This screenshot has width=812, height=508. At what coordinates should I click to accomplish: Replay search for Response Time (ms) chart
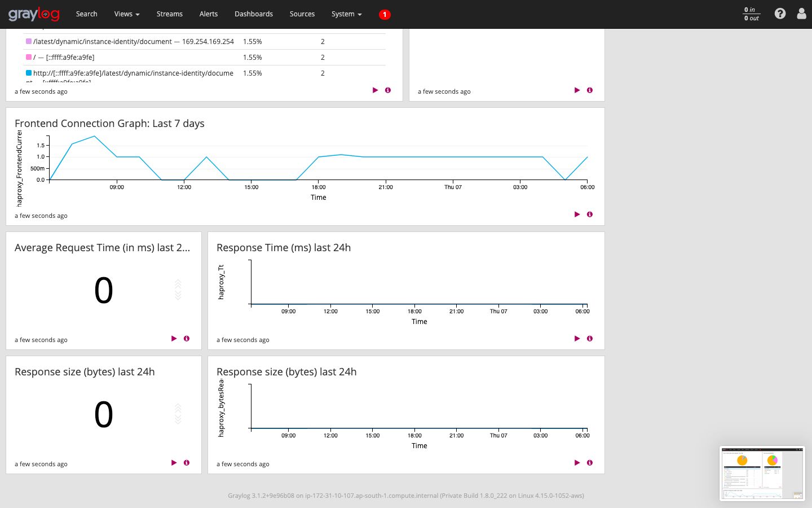click(x=577, y=339)
